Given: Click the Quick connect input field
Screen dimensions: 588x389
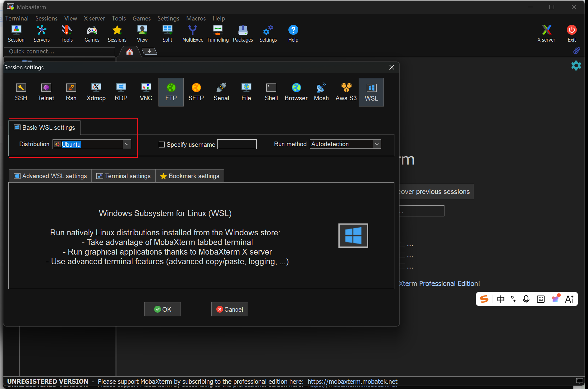Looking at the screenshot, I should click(59, 52).
